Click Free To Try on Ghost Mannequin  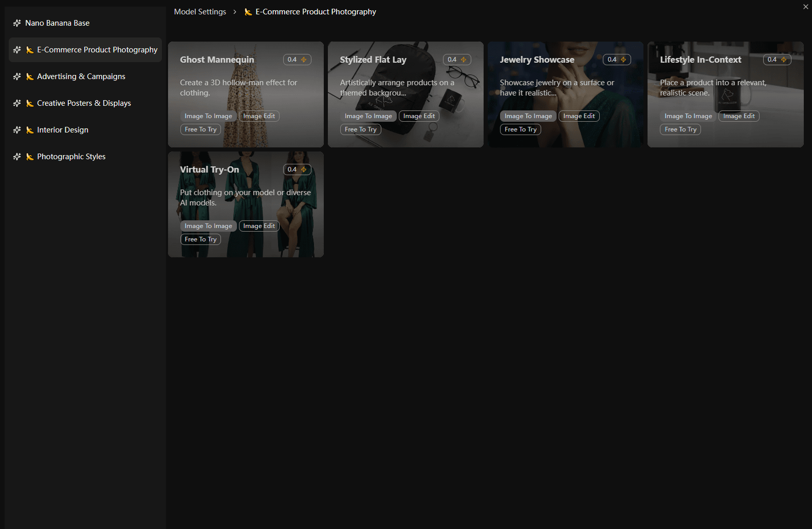(x=200, y=129)
